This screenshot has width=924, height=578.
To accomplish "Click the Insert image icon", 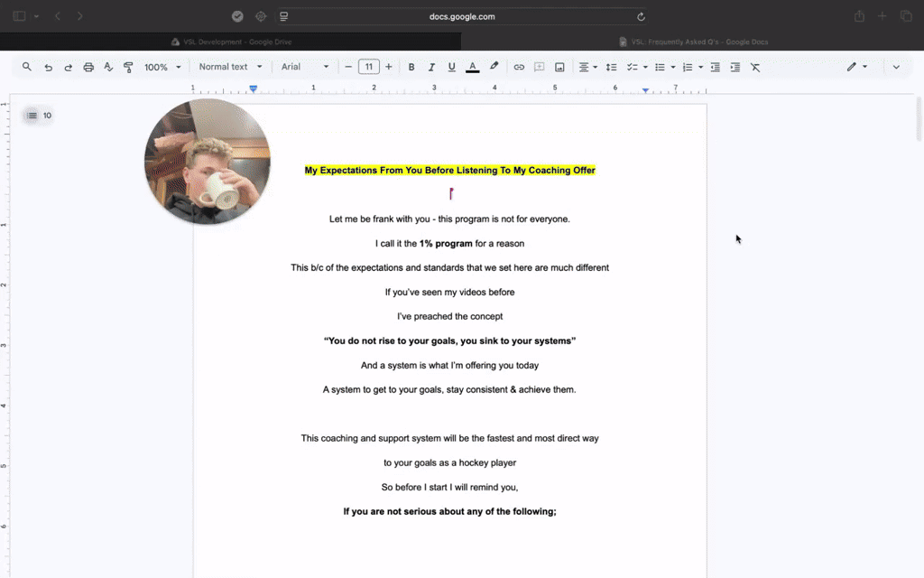I will click(x=559, y=67).
